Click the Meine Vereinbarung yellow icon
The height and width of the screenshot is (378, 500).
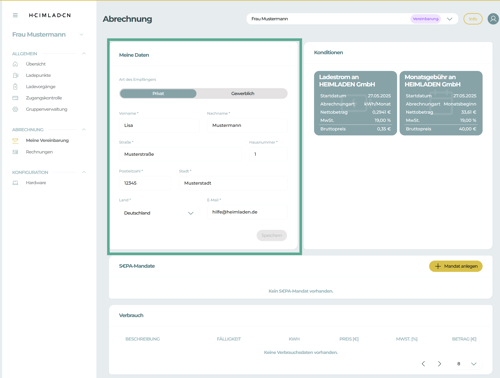point(15,141)
